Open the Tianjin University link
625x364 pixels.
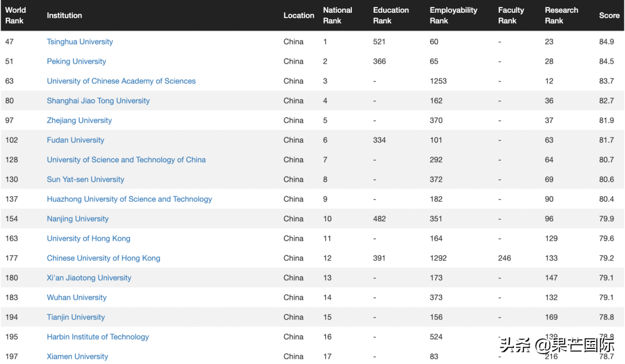pyautogui.click(x=76, y=317)
